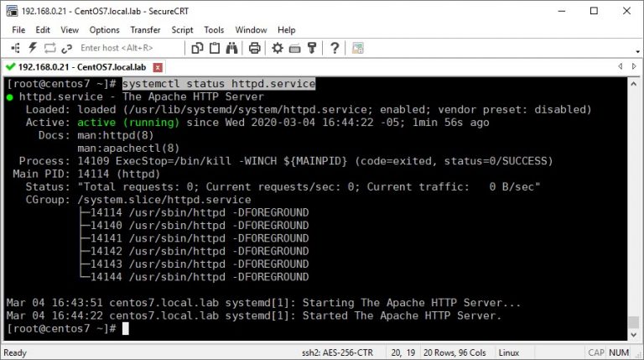Click the SecureFX toolbar icon

click(x=358, y=48)
